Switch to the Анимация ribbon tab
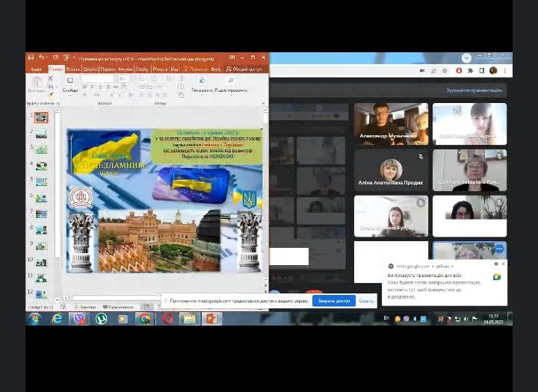 coord(126,69)
